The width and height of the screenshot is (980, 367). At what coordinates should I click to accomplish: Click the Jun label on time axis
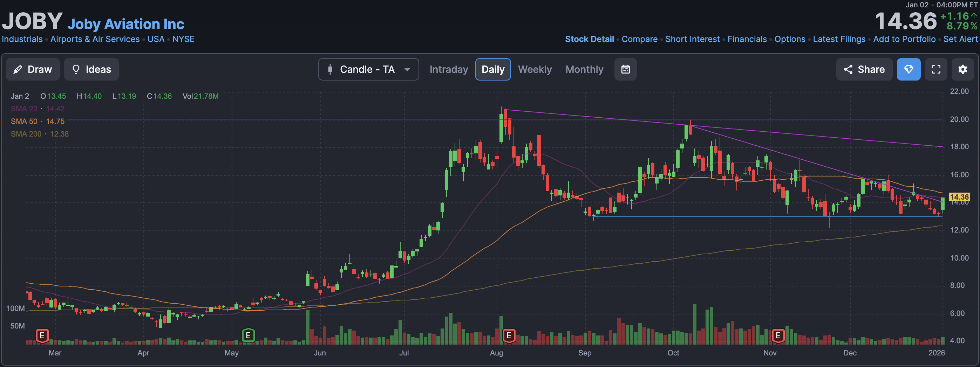point(320,353)
